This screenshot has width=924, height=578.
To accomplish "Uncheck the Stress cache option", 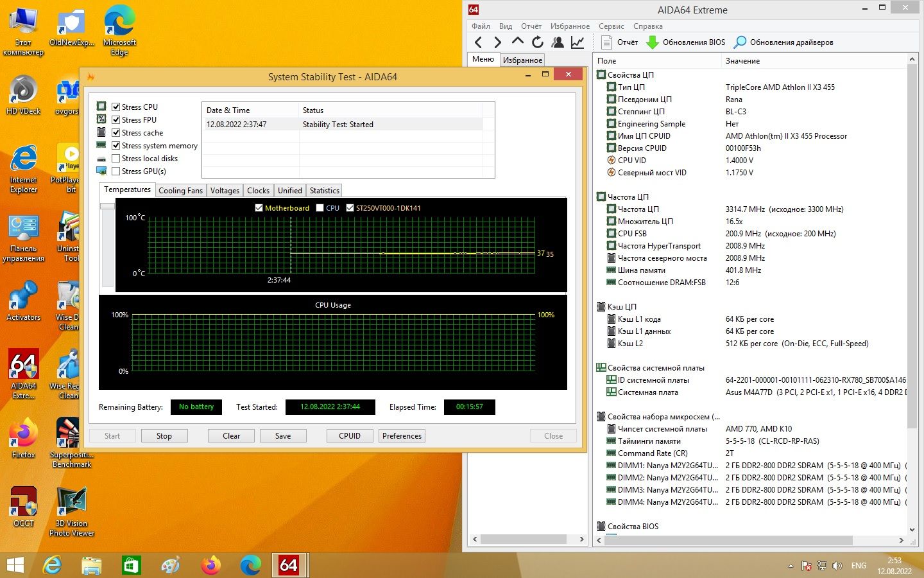I will [116, 133].
